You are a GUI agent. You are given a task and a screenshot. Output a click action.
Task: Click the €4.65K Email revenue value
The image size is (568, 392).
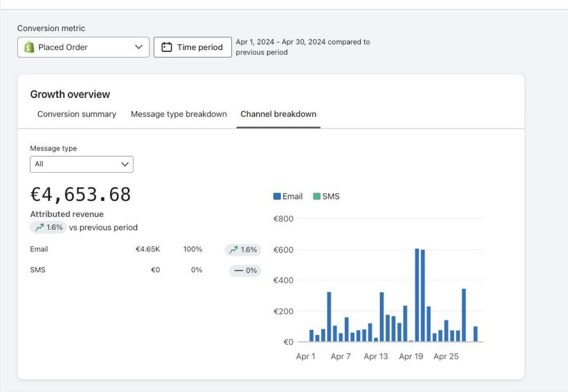(148, 249)
